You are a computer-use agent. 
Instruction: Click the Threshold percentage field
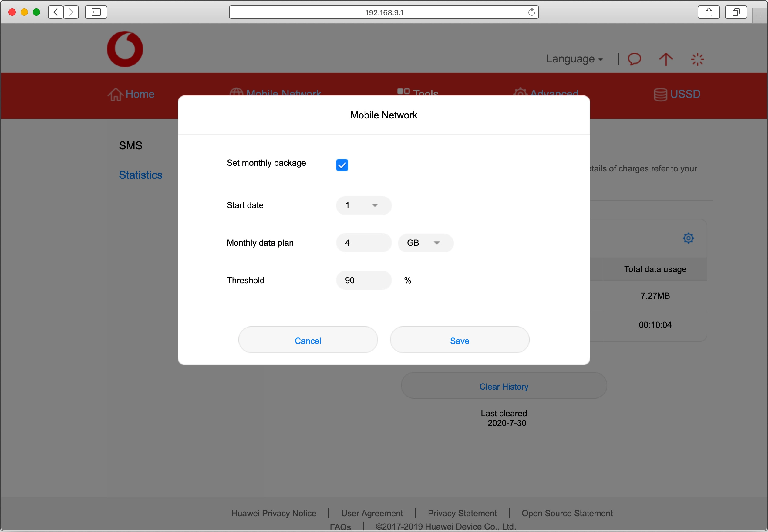pos(363,280)
